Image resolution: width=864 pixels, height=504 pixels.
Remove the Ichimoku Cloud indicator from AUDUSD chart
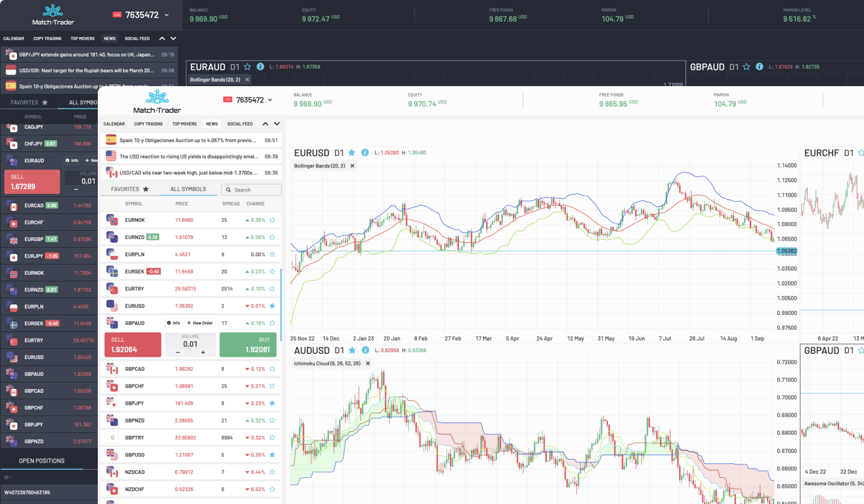click(x=367, y=363)
